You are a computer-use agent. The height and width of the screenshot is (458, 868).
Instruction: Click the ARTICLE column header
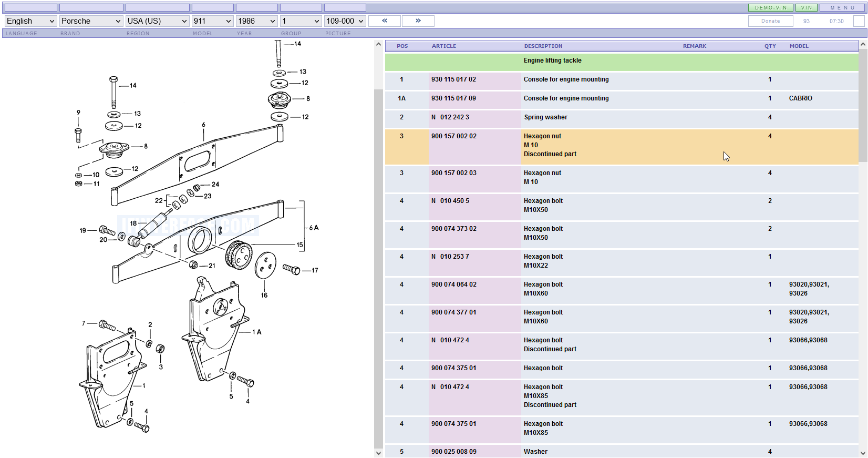(x=443, y=46)
